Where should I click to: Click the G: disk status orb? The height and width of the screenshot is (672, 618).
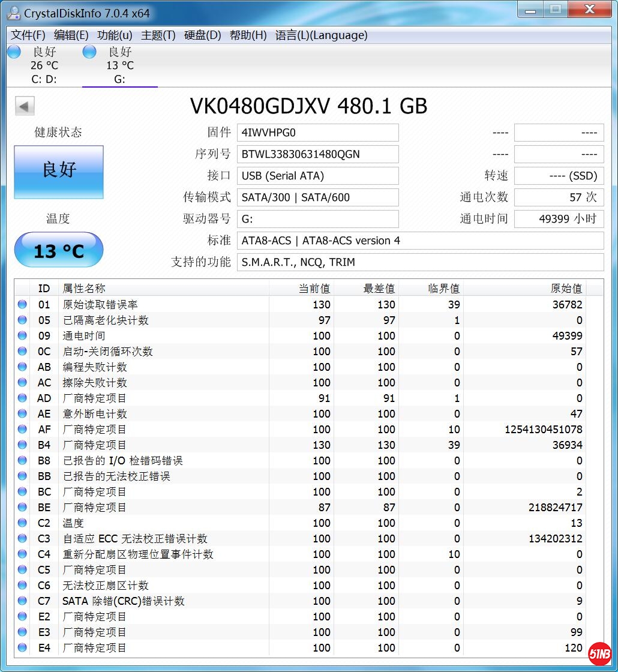pyautogui.click(x=89, y=52)
